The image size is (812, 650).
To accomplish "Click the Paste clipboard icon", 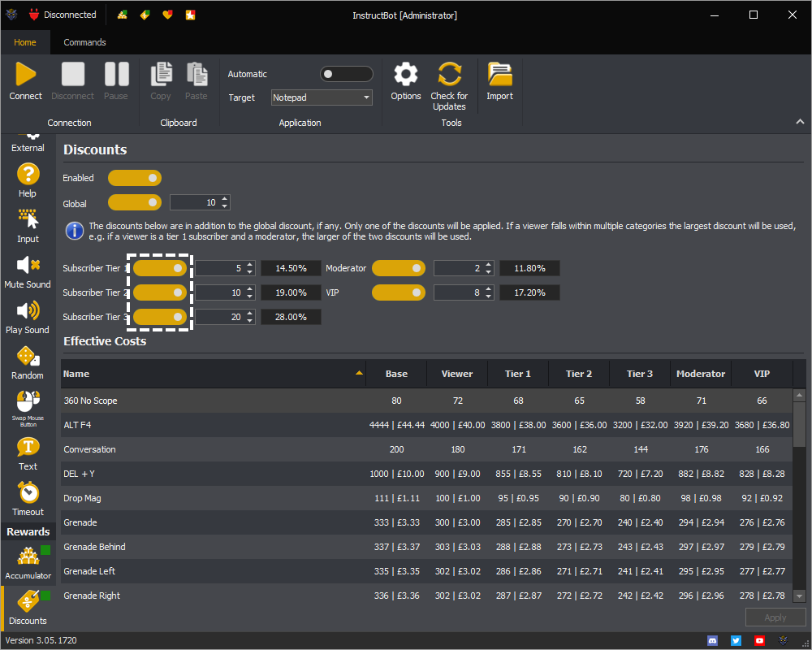I will click(197, 74).
